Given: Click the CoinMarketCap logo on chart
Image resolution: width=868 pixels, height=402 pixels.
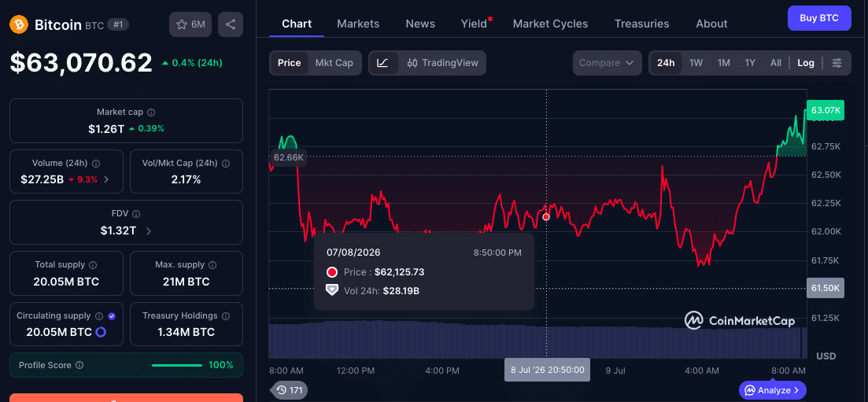Looking at the screenshot, I should click(740, 321).
